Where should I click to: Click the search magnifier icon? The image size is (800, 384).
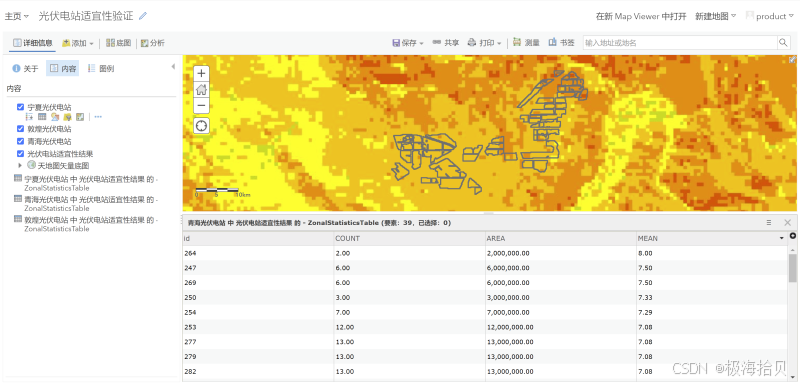click(x=783, y=42)
